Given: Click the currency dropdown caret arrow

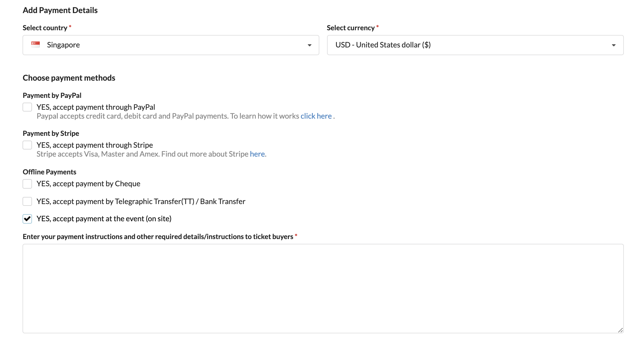Looking at the screenshot, I should coord(614,45).
